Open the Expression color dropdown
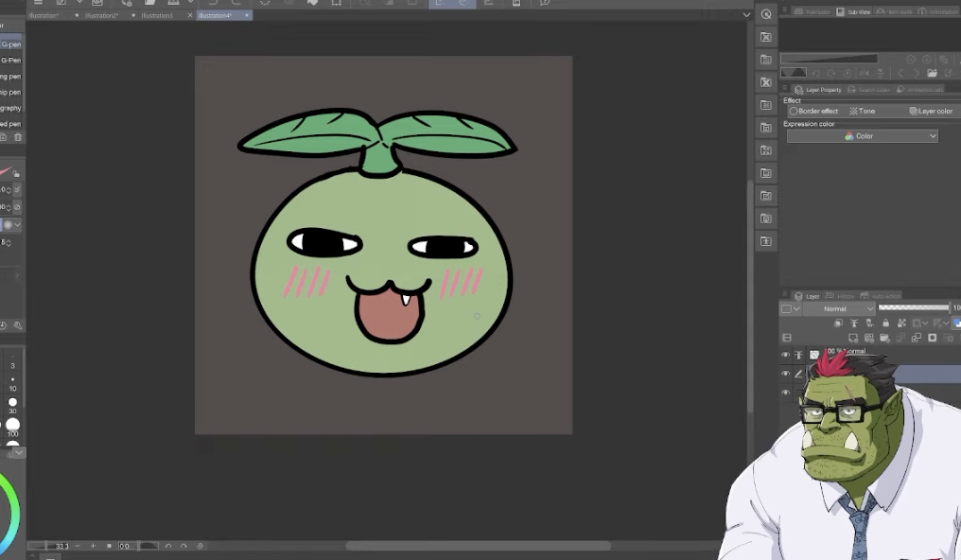Viewport: 961px width, 560px height. (863, 136)
